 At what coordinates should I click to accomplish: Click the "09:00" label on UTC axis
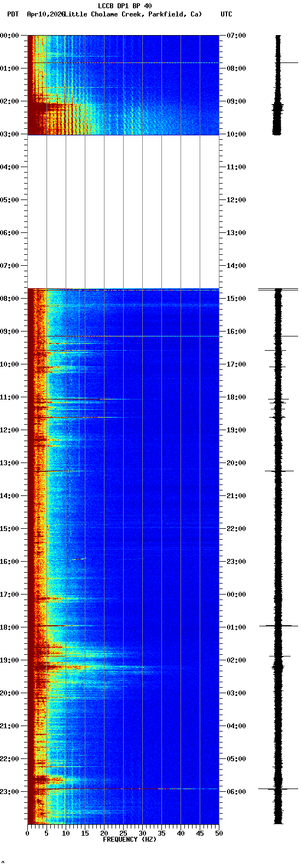(236, 101)
